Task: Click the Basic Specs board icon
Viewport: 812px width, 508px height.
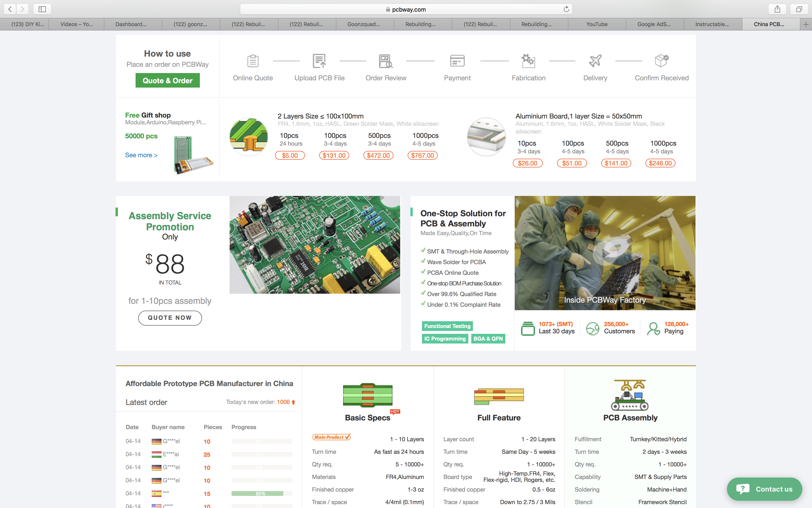Action: (x=368, y=395)
